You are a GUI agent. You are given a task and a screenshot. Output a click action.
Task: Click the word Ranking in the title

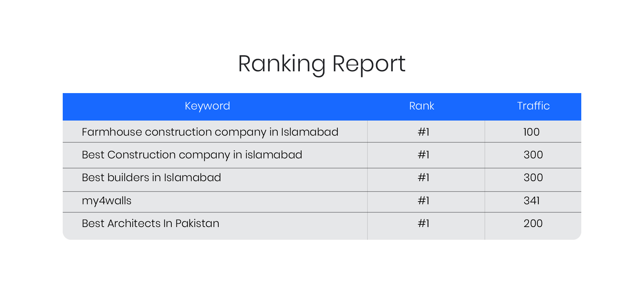click(281, 64)
